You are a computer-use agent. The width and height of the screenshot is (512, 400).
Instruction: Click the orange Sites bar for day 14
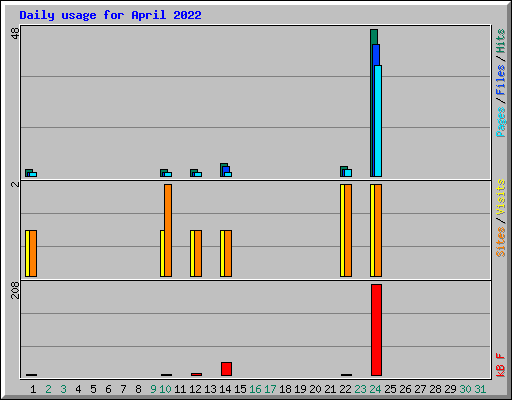pyautogui.click(x=228, y=253)
